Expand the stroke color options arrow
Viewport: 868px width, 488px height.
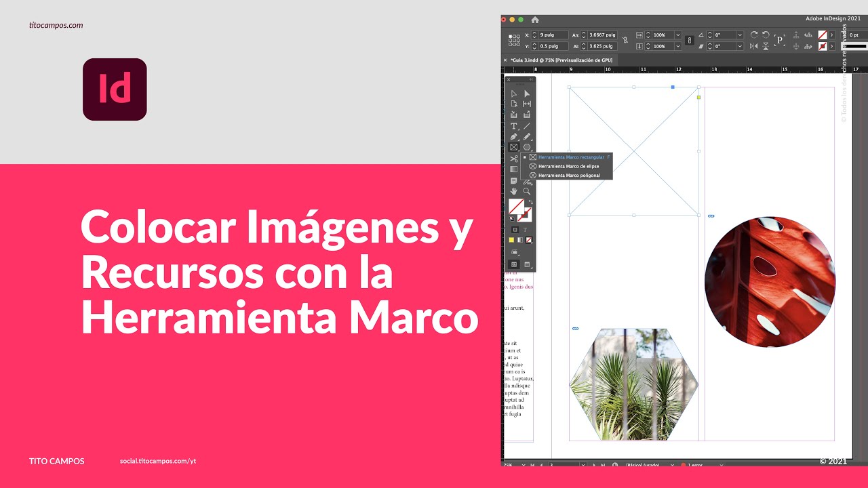832,46
